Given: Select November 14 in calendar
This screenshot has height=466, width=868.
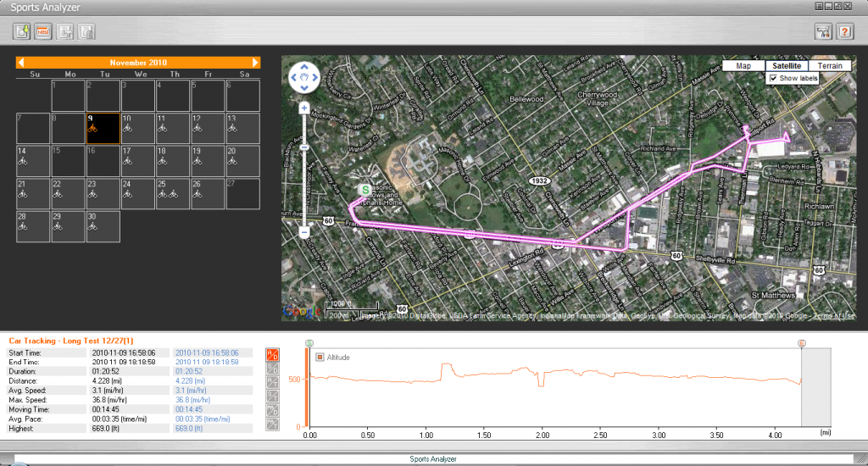Looking at the screenshot, I should tap(33, 161).
